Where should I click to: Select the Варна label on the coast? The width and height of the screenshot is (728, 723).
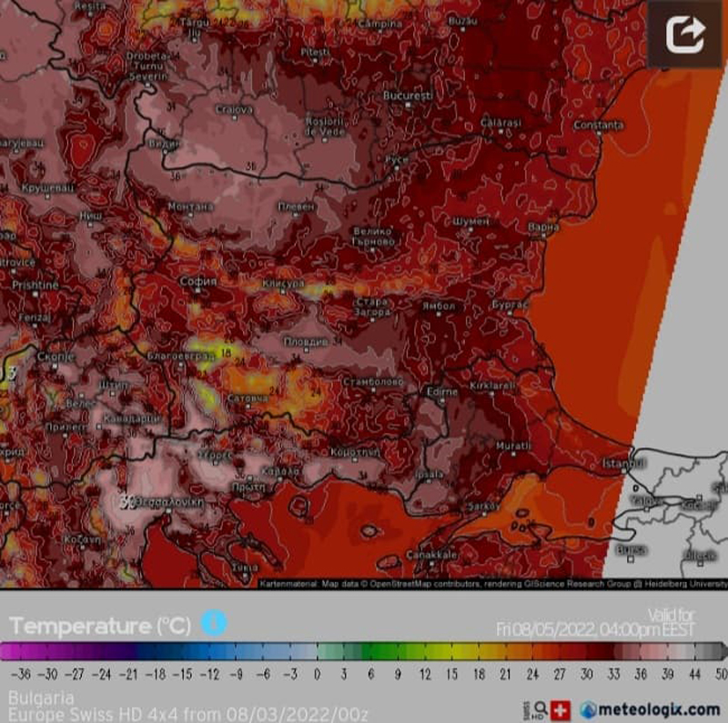click(x=543, y=226)
